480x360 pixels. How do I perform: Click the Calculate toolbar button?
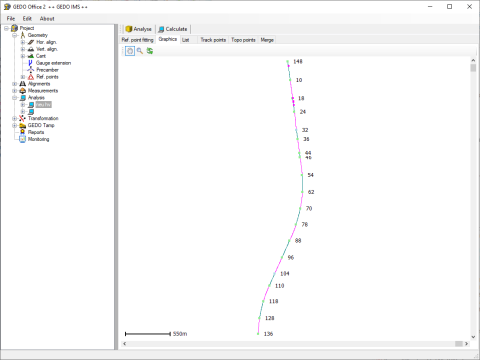(173, 29)
